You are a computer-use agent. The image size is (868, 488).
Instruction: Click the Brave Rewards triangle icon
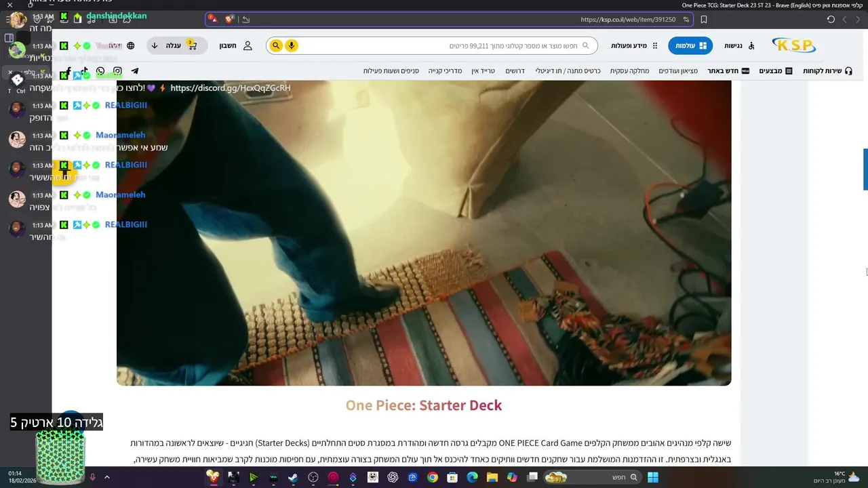coord(213,20)
